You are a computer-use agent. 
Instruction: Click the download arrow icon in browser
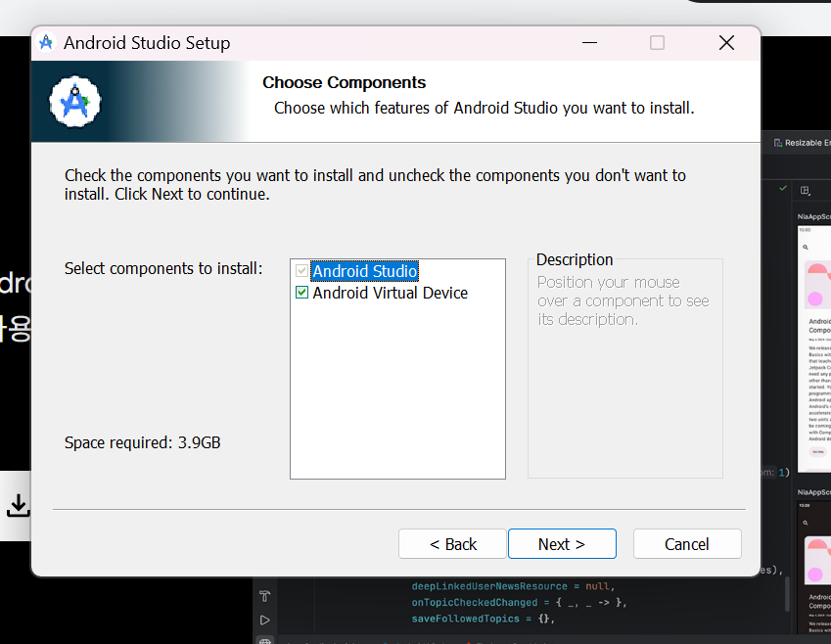coord(18,505)
